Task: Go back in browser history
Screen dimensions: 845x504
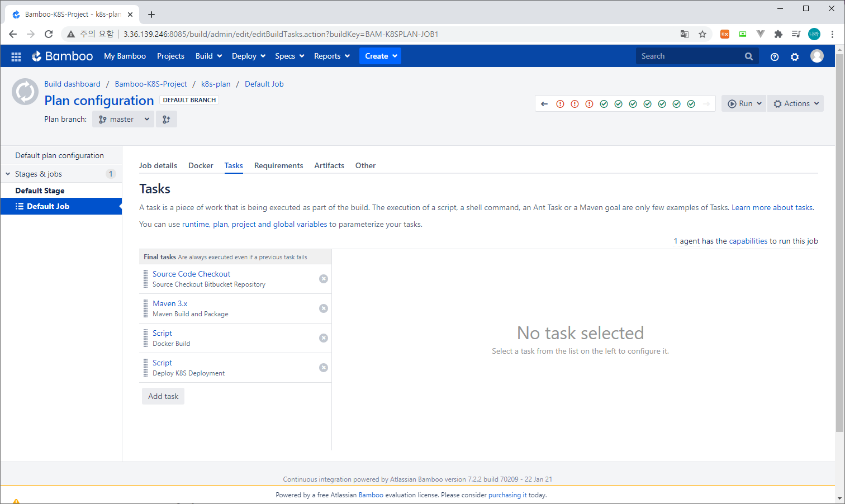Action: 13,34
